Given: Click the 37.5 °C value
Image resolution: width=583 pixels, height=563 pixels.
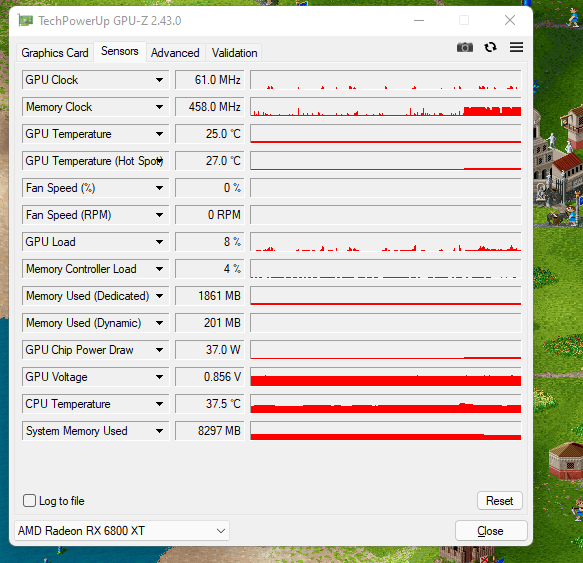Looking at the screenshot, I should [210, 404].
